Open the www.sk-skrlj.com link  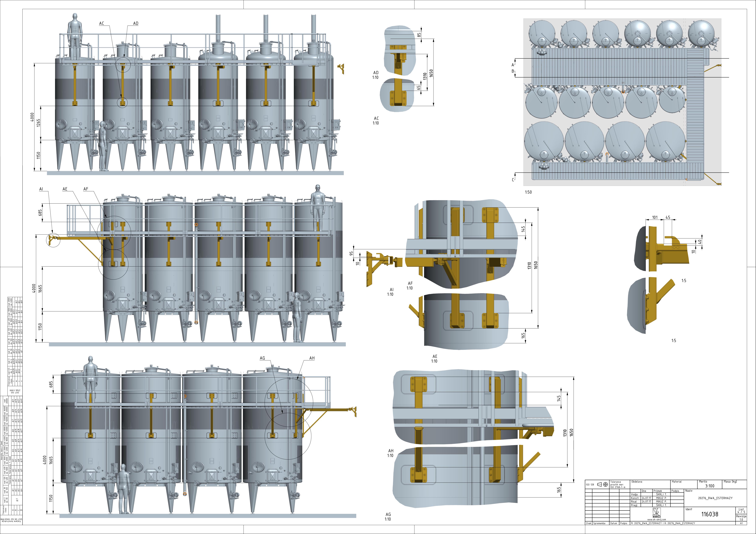657,520
